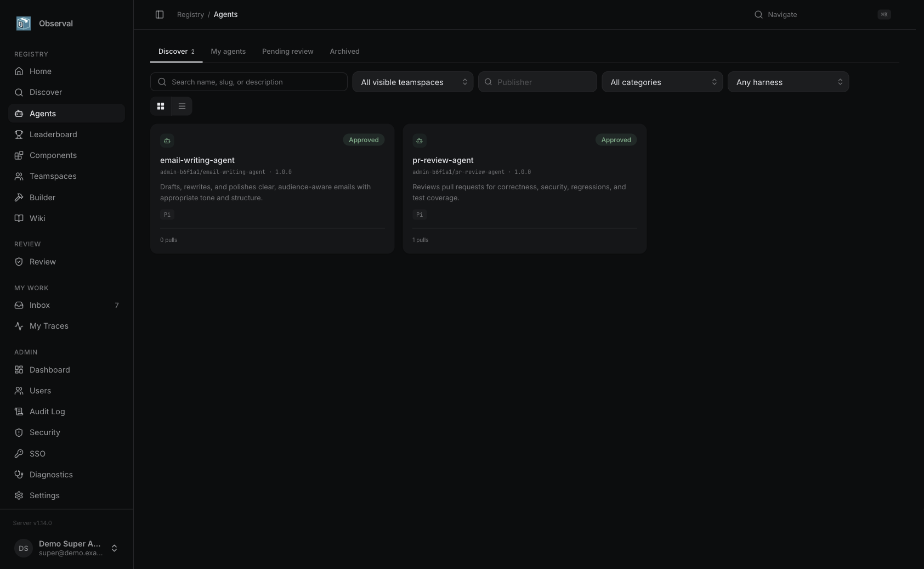This screenshot has width=924, height=569.
Task: Click the Review shield-check icon
Action: [x=19, y=262]
